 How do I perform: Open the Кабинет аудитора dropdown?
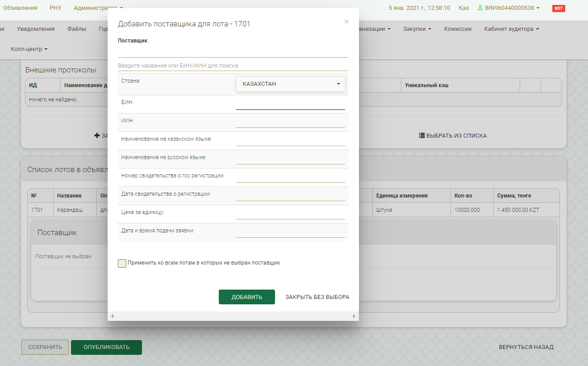click(x=511, y=29)
